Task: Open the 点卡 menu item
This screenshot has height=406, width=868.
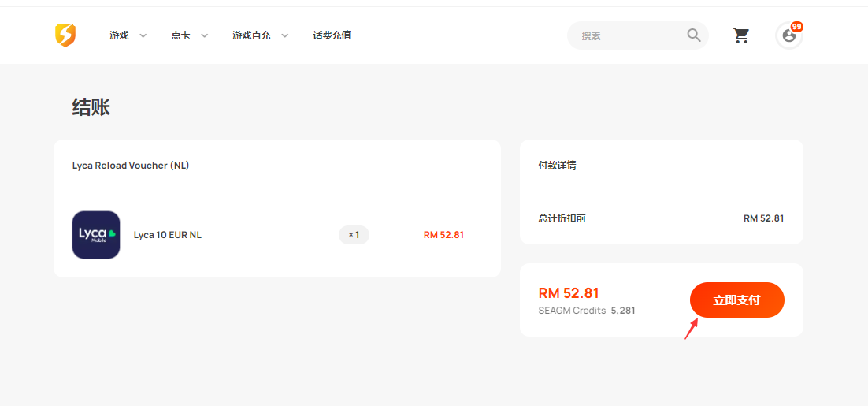Action: 180,35
